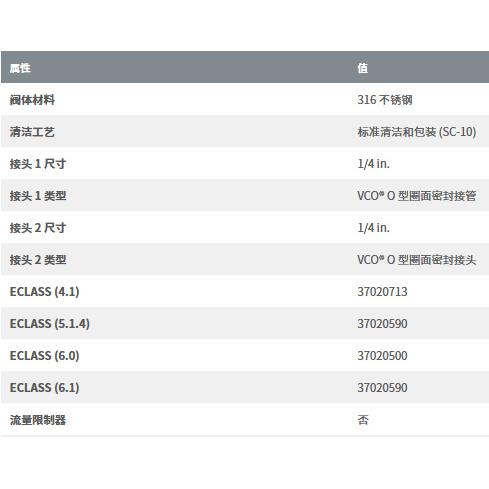The height and width of the screenshot is (489, 489).
Task: Click the 否 value for 流量限制器
Action: tap(363, 420)
